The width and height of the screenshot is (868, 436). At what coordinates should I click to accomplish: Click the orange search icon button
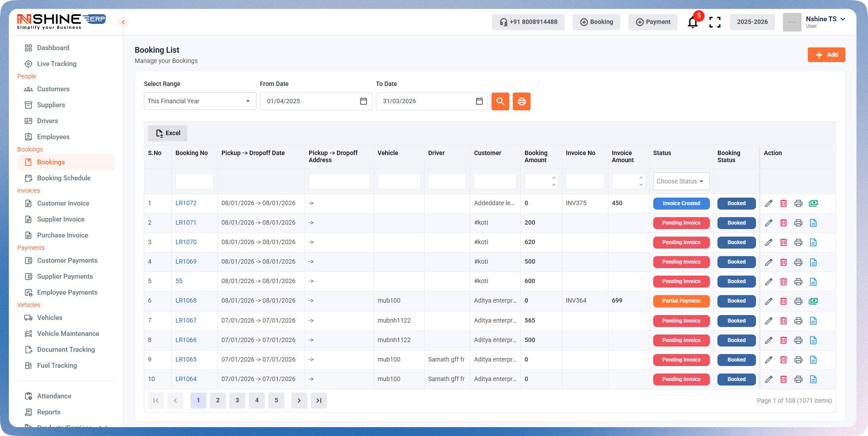[500, 101]
